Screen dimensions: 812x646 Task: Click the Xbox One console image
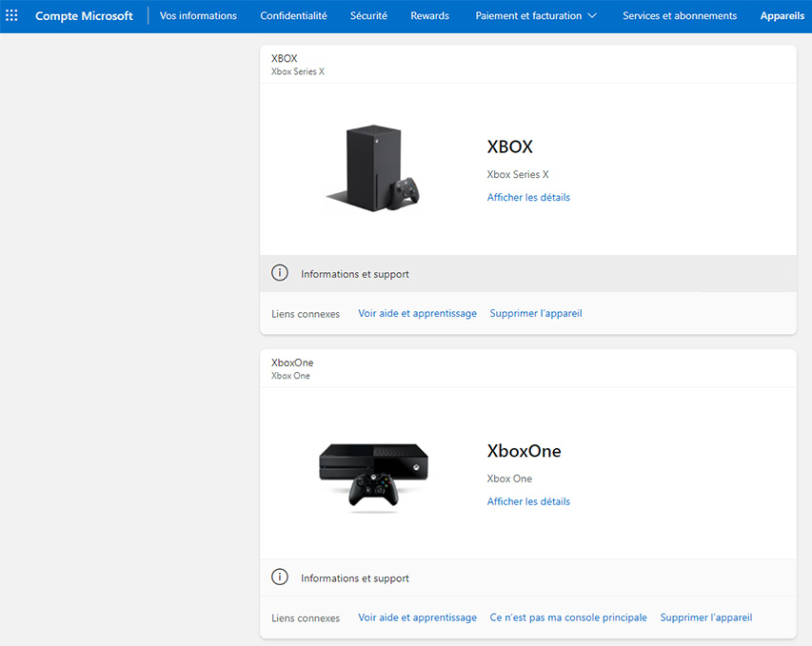point(373,474)
